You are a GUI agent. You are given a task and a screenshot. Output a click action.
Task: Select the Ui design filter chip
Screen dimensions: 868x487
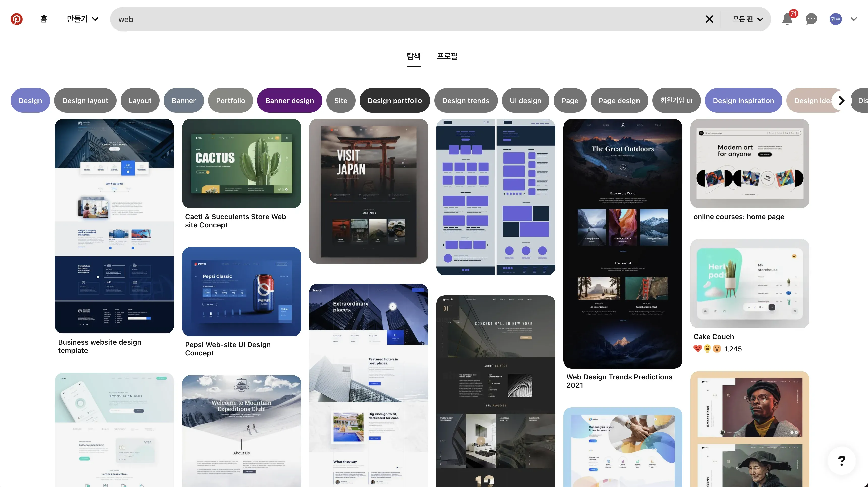point(525,100)
